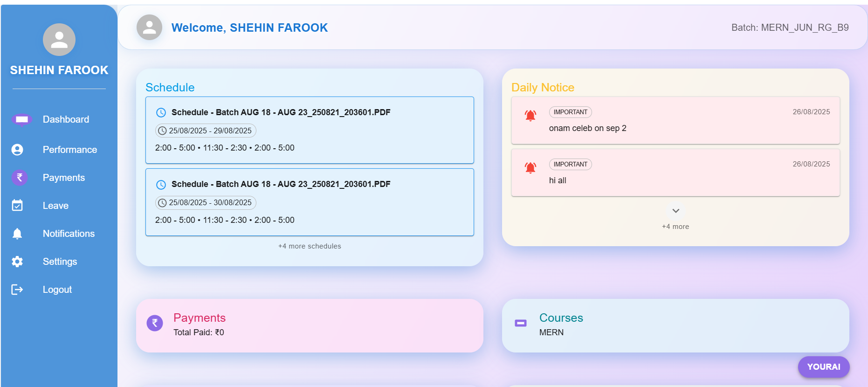Image resolution: width=868 pixels, height=387 pixels.
Task: Click the Logout arrow icon
Action: 17,290
